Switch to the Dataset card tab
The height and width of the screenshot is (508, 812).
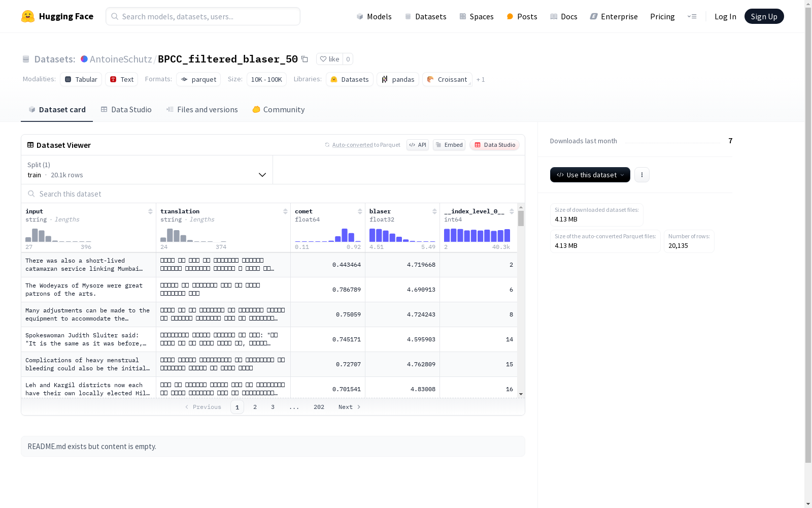coord(57,110)
